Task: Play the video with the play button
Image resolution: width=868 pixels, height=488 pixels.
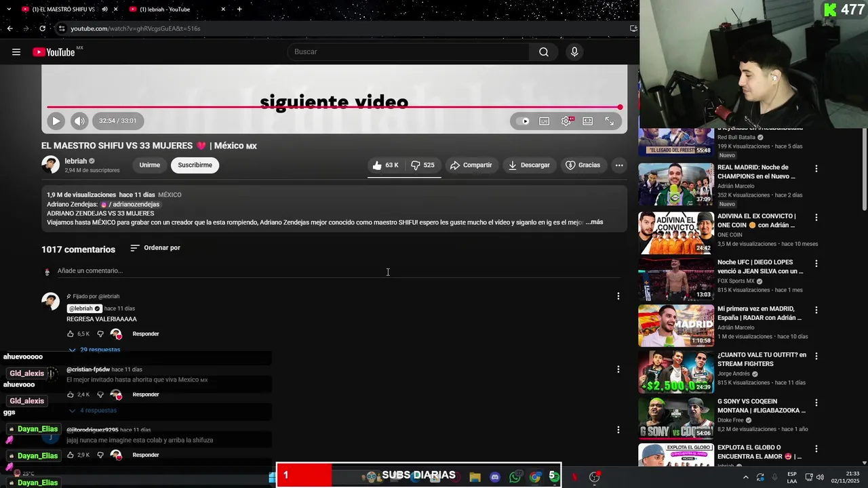Action: tap(56, 121)
